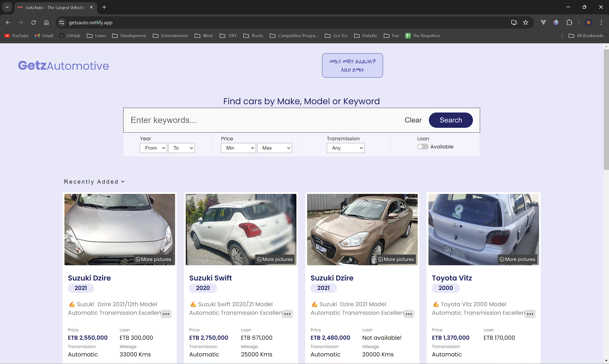Open the Year From dropdown
Screen dimensions: 609x364
tap(153, 148)
